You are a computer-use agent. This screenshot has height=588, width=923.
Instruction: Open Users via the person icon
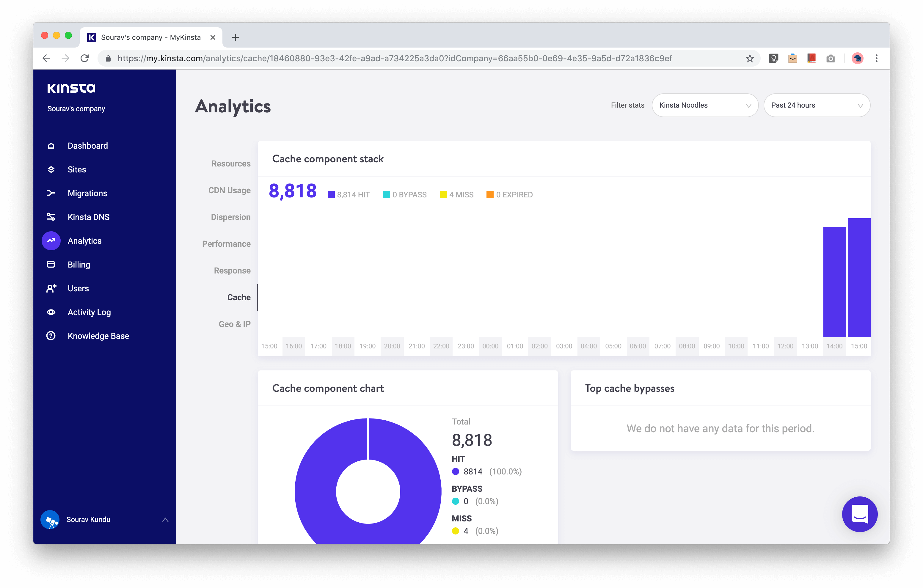[51, 288]
